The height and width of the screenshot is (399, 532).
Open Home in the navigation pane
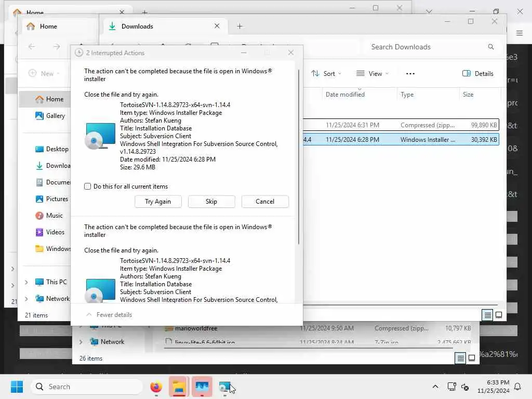click(x=49, y=99)
